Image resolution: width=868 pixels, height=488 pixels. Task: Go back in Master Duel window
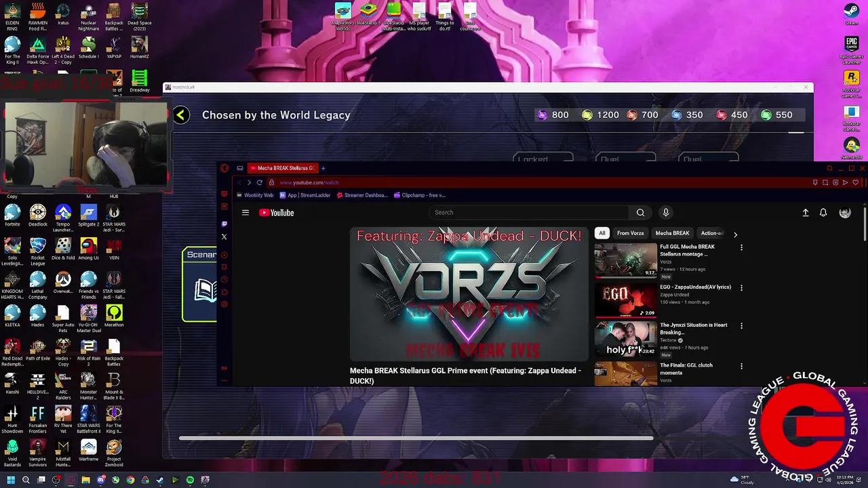[180, 115]
